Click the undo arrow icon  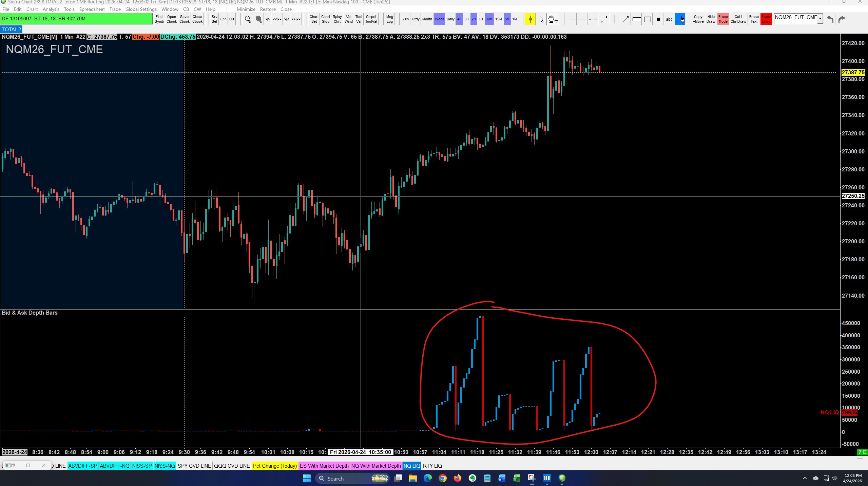coord(830,19)
